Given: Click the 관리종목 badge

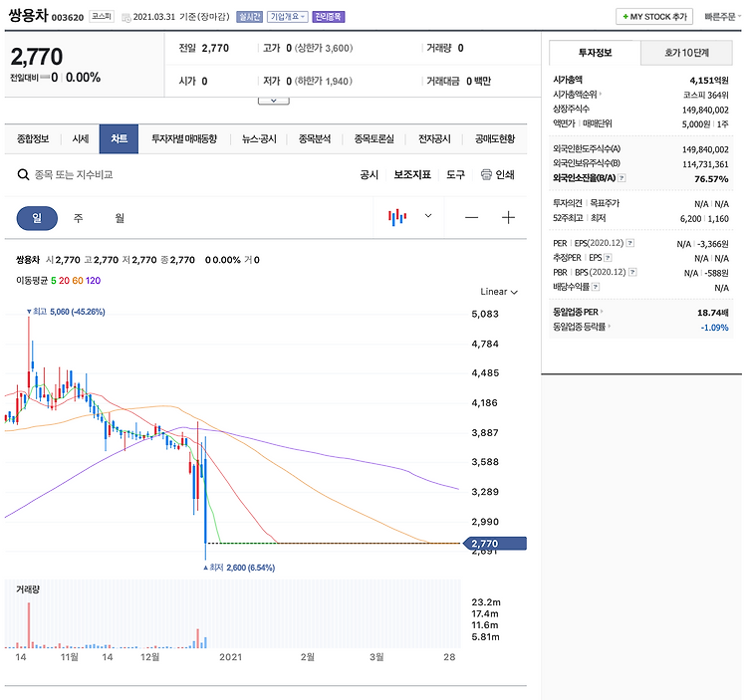Looking at the screenshot, I should coord(329,17).
